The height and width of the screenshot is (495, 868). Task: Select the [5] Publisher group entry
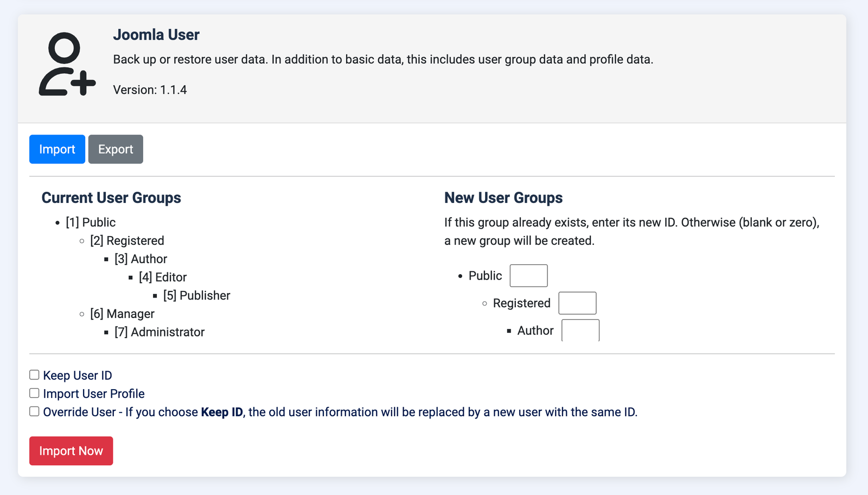[197, 295]
